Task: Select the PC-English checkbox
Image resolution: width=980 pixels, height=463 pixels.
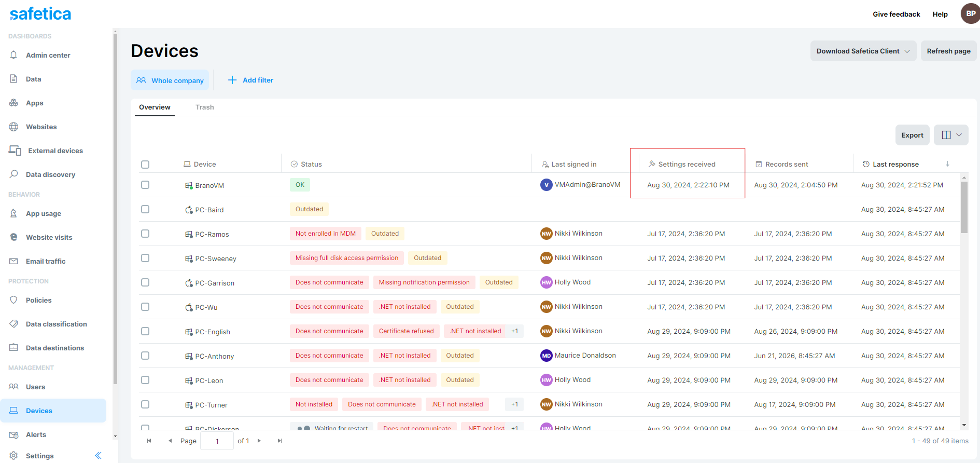Action: coord(145,331)
